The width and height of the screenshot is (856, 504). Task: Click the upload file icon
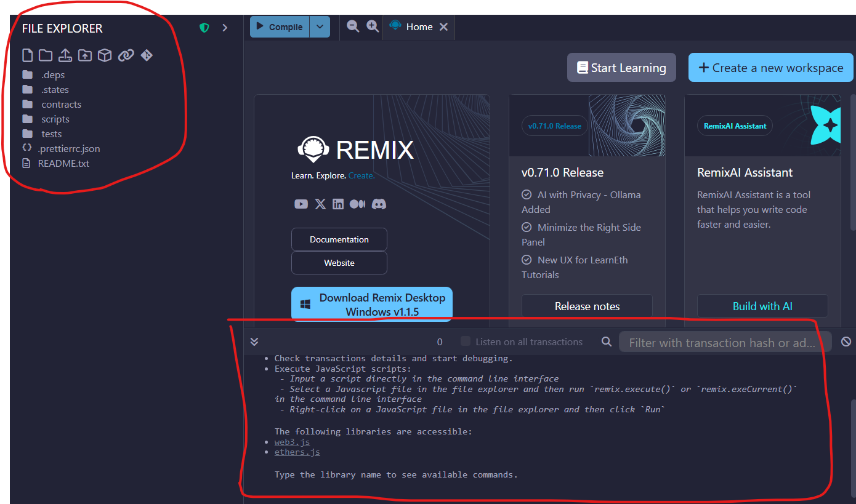point(65,55)
